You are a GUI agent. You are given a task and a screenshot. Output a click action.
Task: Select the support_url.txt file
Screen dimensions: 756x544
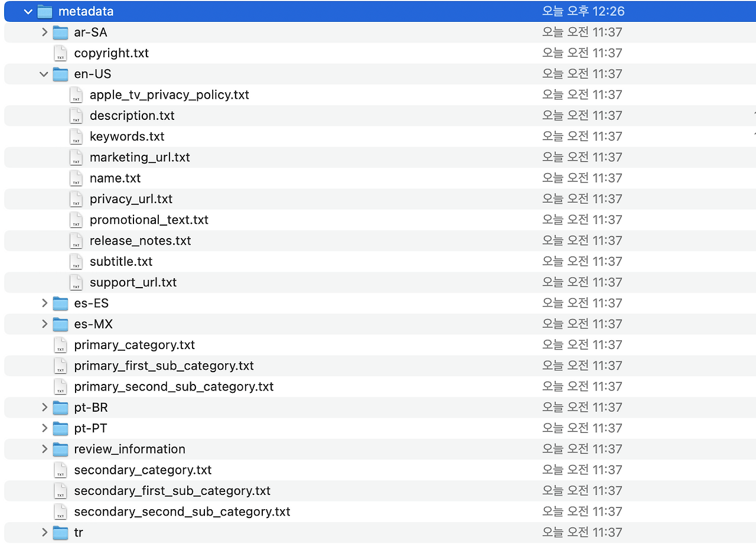(x=132, y=282)
